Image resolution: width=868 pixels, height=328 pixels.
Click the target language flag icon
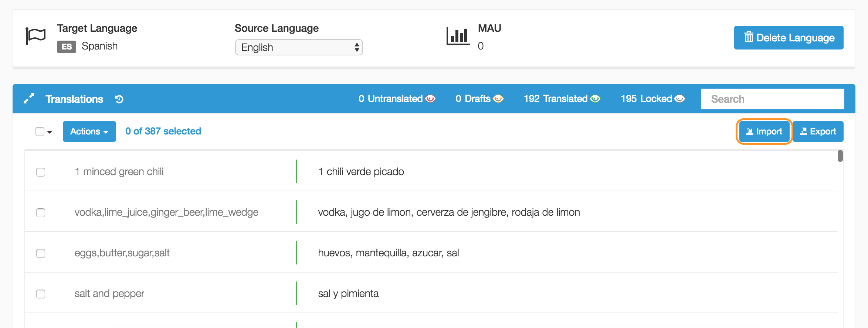(35, 36)
